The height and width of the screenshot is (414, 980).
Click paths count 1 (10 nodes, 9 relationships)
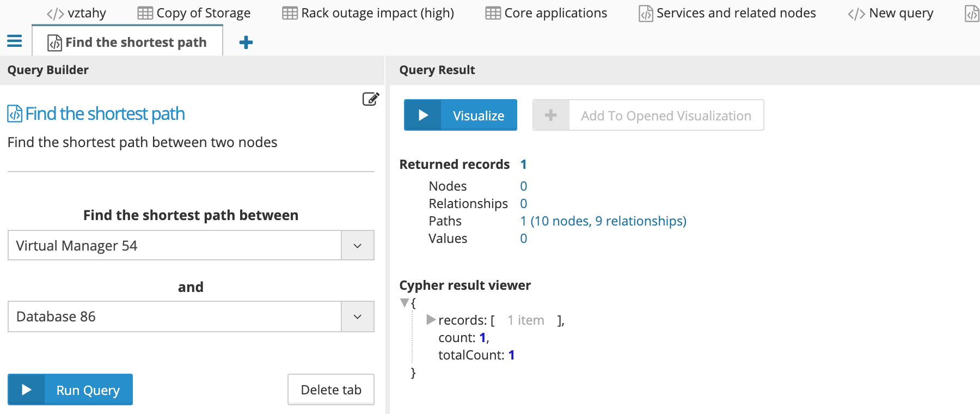(603, 221)
